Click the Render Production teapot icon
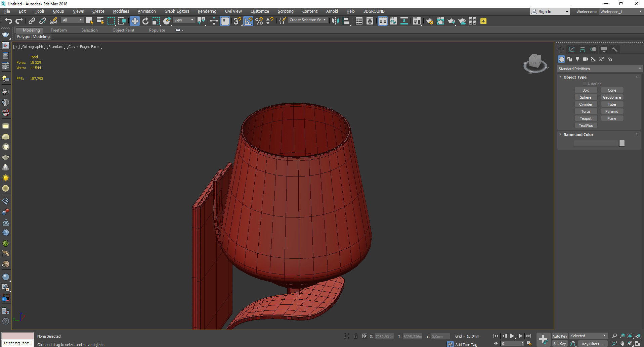Screen dimensions: 644x347 451,21
